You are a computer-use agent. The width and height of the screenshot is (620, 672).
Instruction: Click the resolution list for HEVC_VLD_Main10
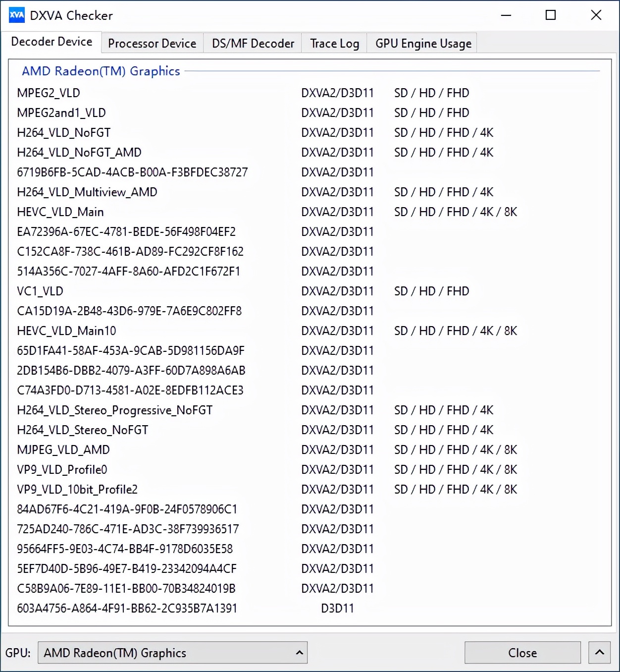click(456, 331)
